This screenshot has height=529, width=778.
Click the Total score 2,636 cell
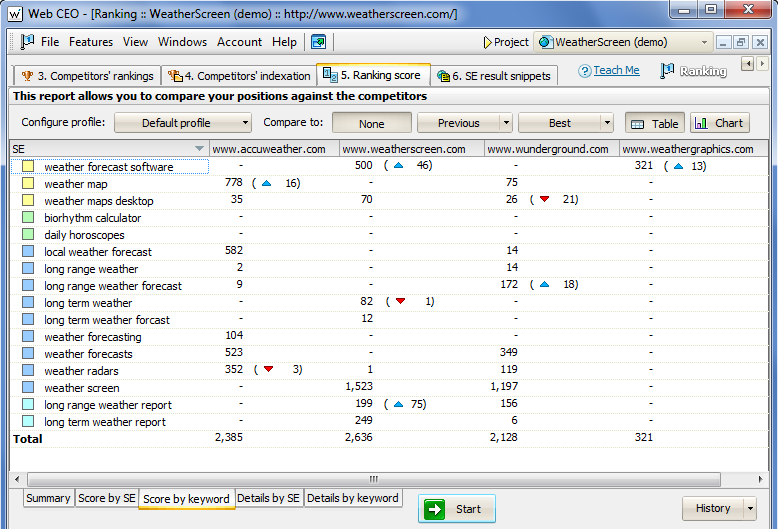click(358, 437)
